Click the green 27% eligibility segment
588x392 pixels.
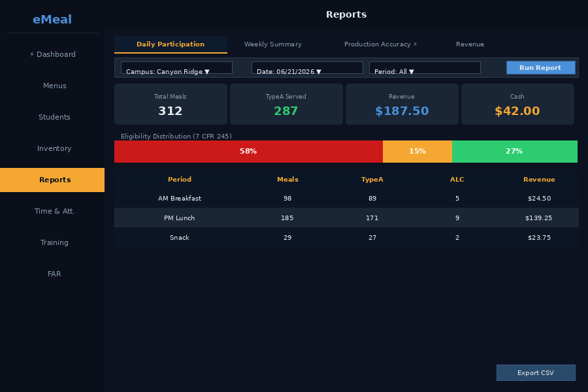pos(515,152)
